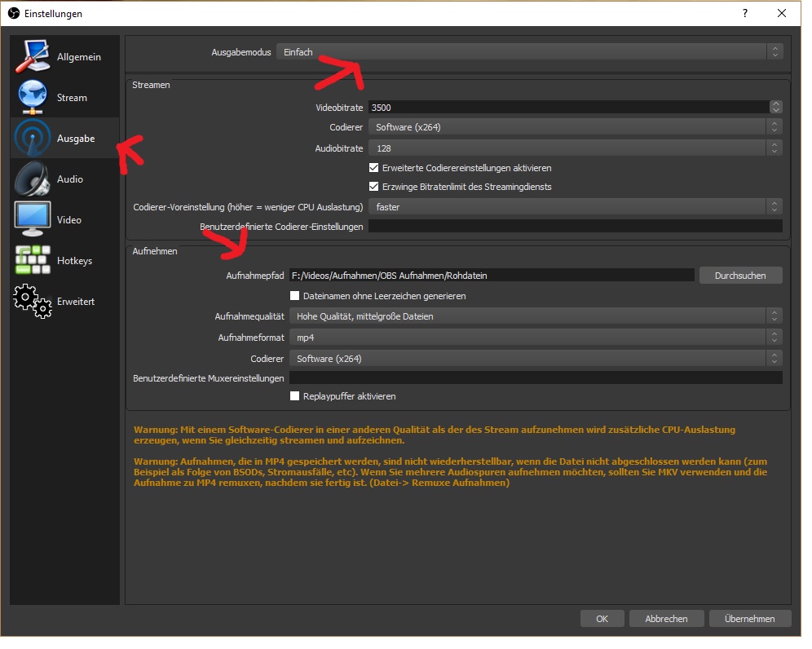The height and width of the screenshot is (649, 812).
Task: Disable Erweiterte Codierereinstellungen aktivieren checkbox
Action: [x=374, y=168]
